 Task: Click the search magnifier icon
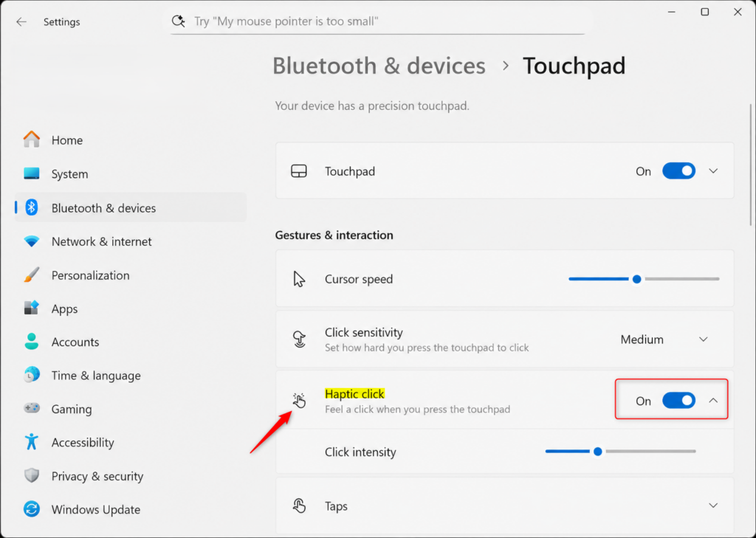[178, 21]
